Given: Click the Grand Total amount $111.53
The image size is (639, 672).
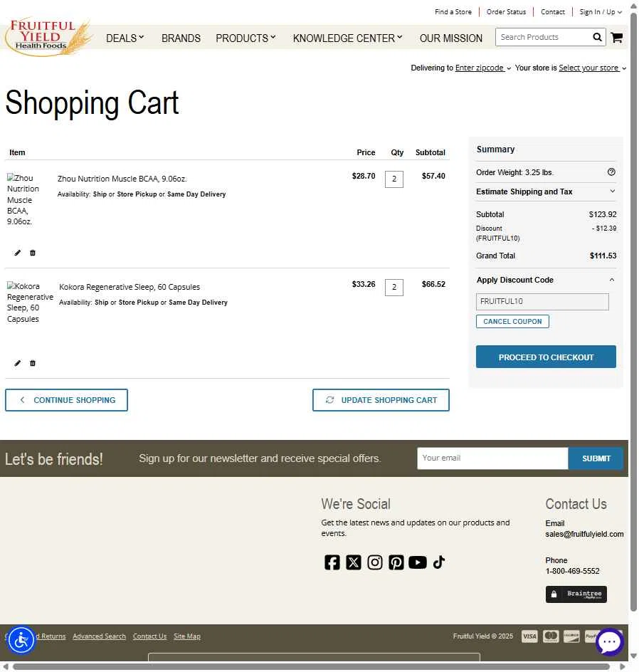Looking at the screenshot, I should pyautogui.click(x=603, y=256).
